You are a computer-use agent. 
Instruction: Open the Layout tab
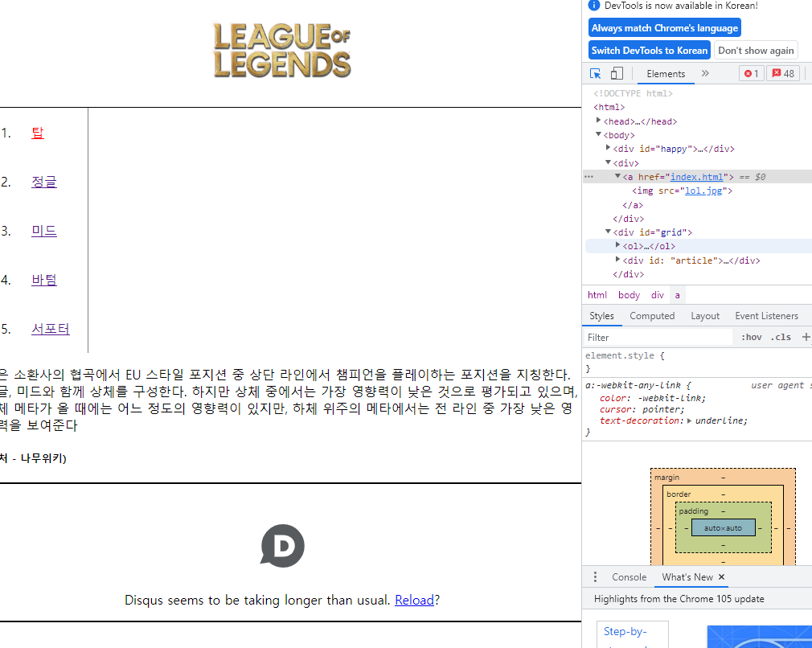click(705, 316)
